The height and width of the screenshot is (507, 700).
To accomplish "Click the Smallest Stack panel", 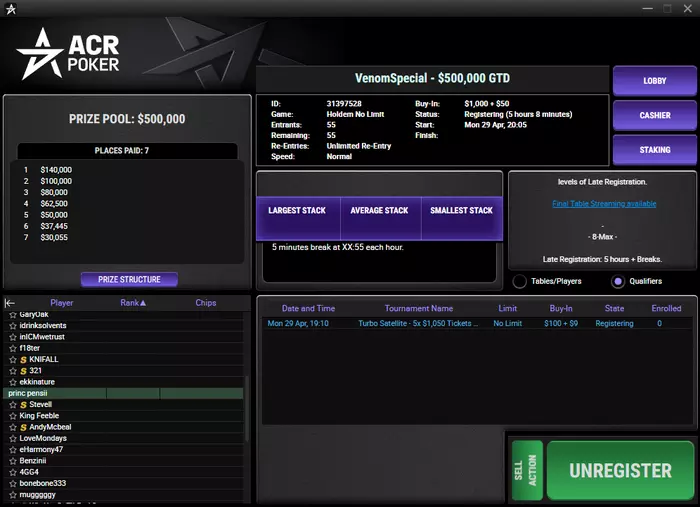I will (462, 218).
